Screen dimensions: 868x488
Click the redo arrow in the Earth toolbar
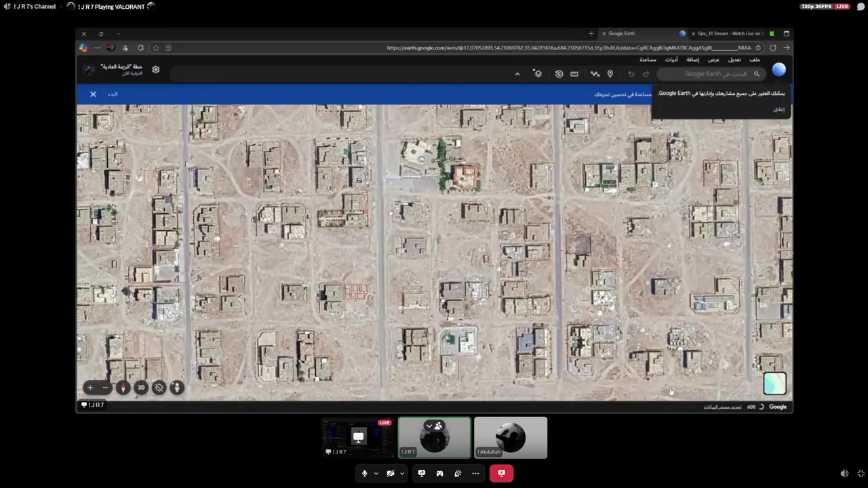coord(646,74)
